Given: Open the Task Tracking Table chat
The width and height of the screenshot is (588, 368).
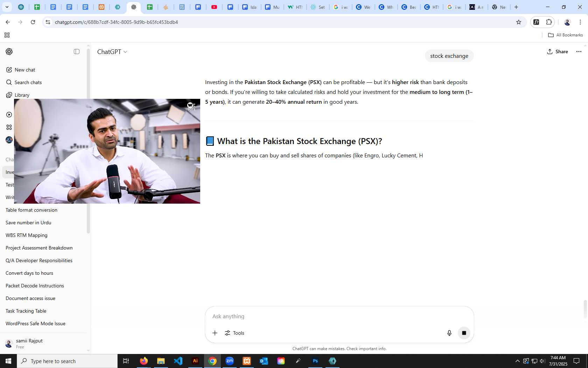Looking at the screenshot, I should [x=44, y=311].
